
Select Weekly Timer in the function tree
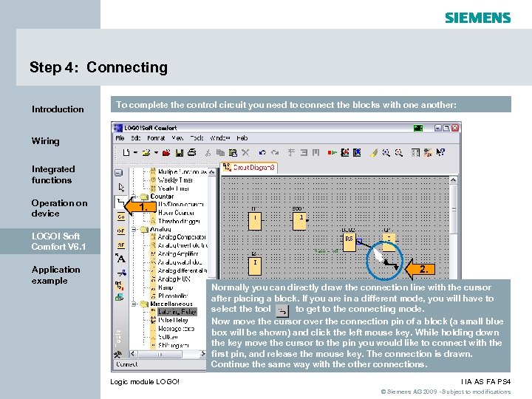click(x=175, y=180)
